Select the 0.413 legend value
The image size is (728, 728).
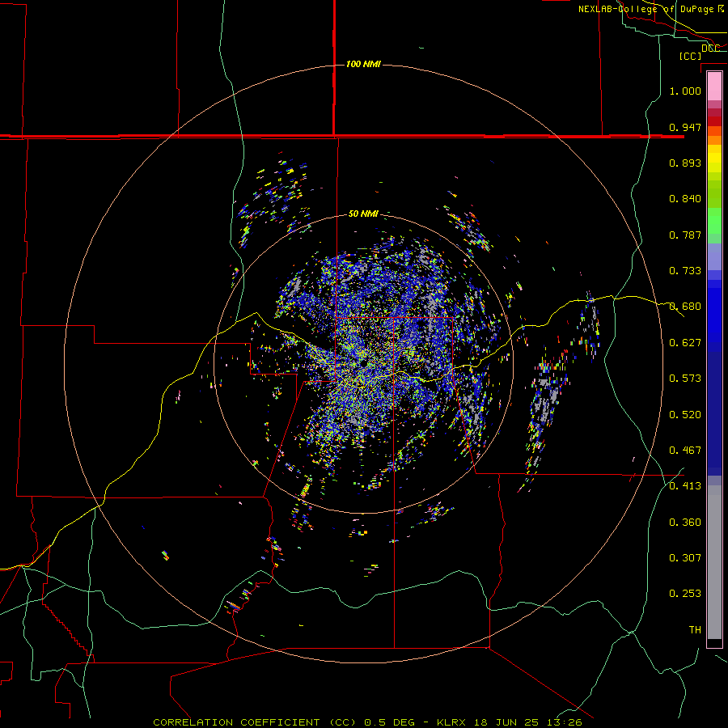pyautogui.click(x=685, y=486)
